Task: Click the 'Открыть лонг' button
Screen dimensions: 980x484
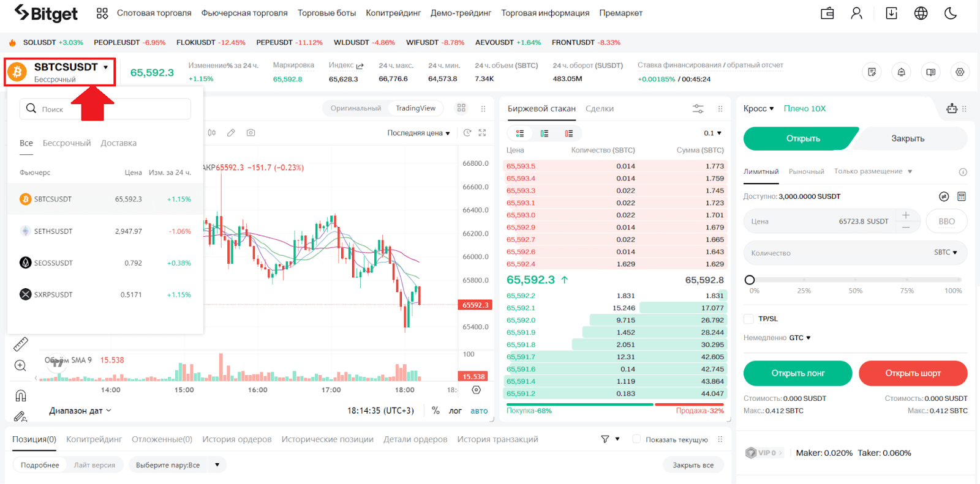Action: pyautogui.click(x=797, y=373)
